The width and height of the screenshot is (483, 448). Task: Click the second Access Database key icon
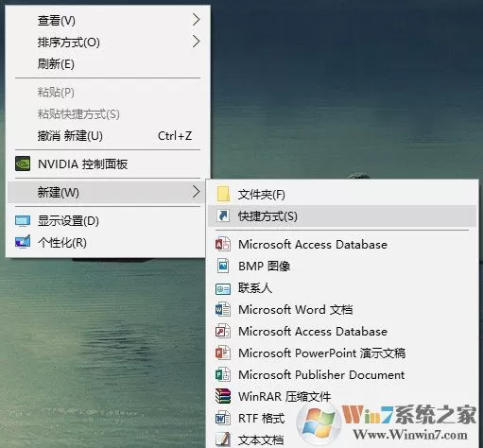[x=223, y=331]
